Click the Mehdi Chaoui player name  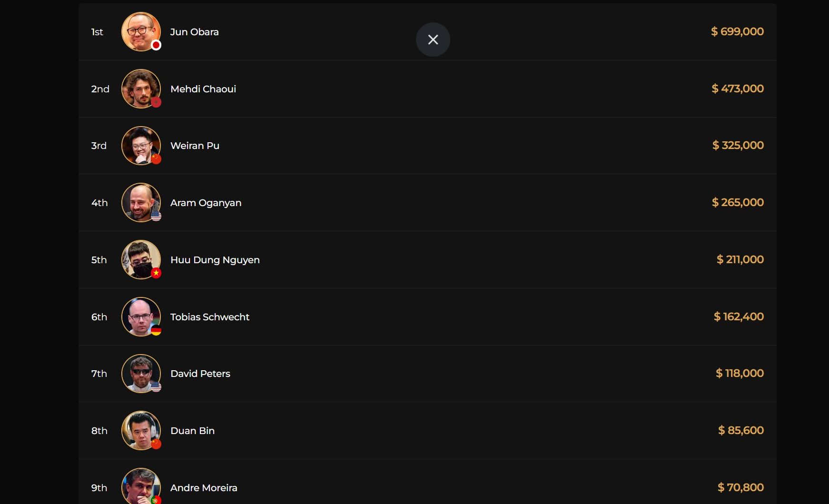click(203, 89)
